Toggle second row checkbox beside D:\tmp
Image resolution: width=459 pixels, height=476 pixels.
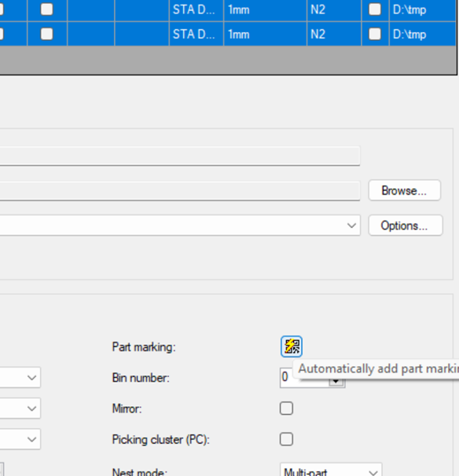click(x=375, y=34)
